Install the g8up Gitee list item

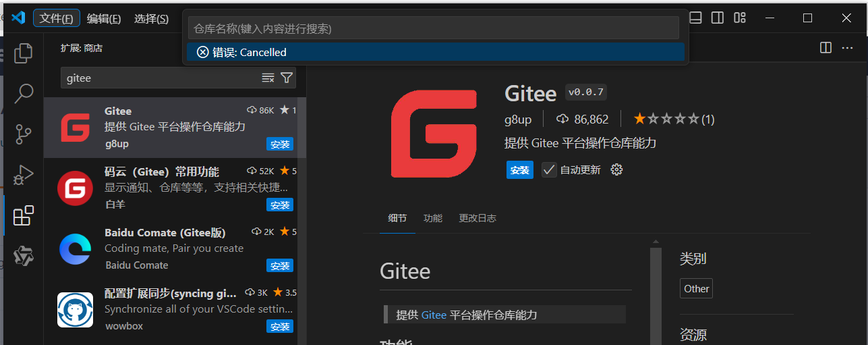coord(280,144)
